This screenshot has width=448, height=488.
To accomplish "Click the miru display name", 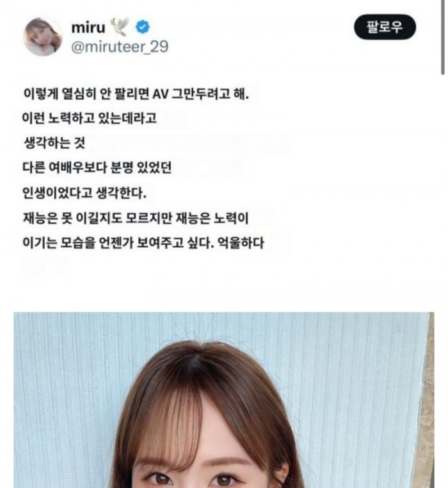I will (88, 28).
